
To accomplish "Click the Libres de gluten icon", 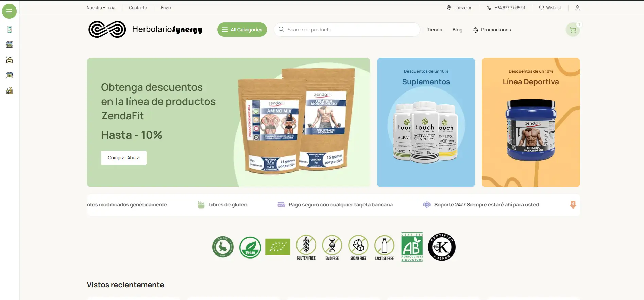I will [201, 205].
